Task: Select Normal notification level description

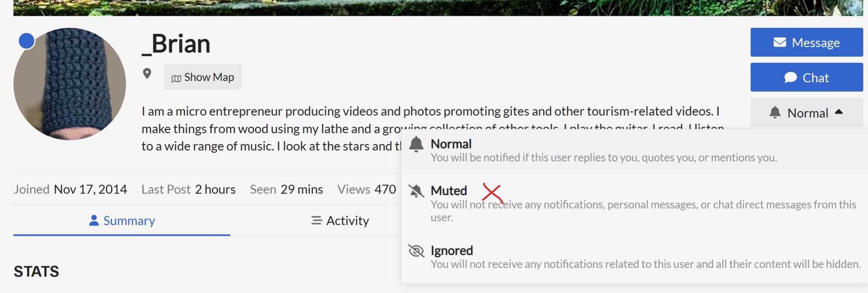Action: click(604, 158)
